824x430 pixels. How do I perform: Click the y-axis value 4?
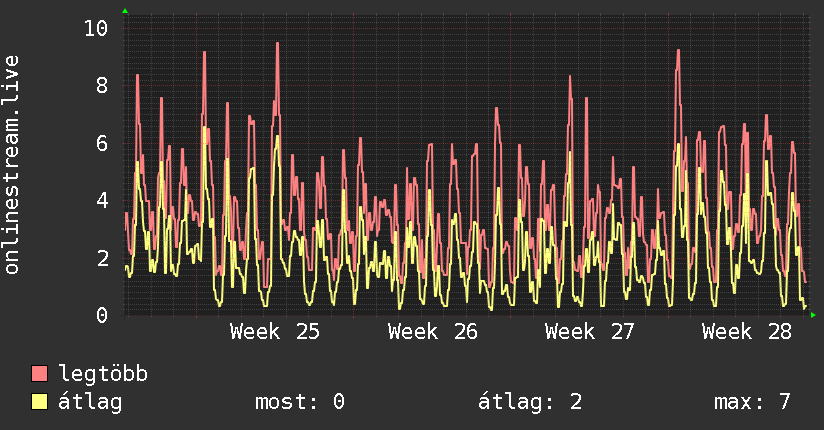(102, 200)
